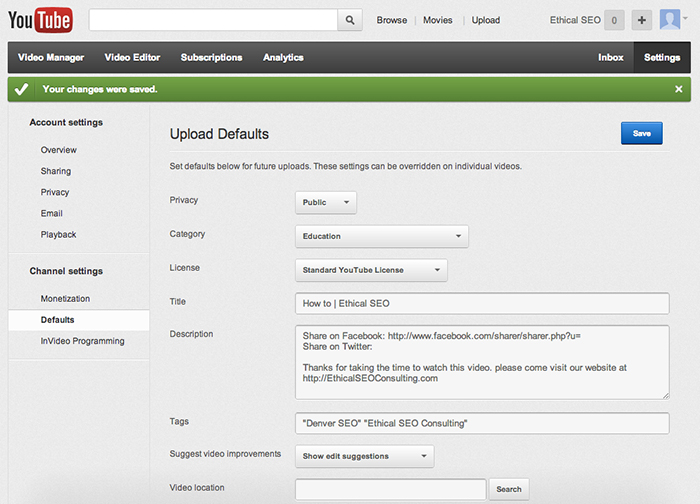The width and height of the screenshot is (700, 504).
Task: Open the Inbox tab
Action: [x=611, y=58]
